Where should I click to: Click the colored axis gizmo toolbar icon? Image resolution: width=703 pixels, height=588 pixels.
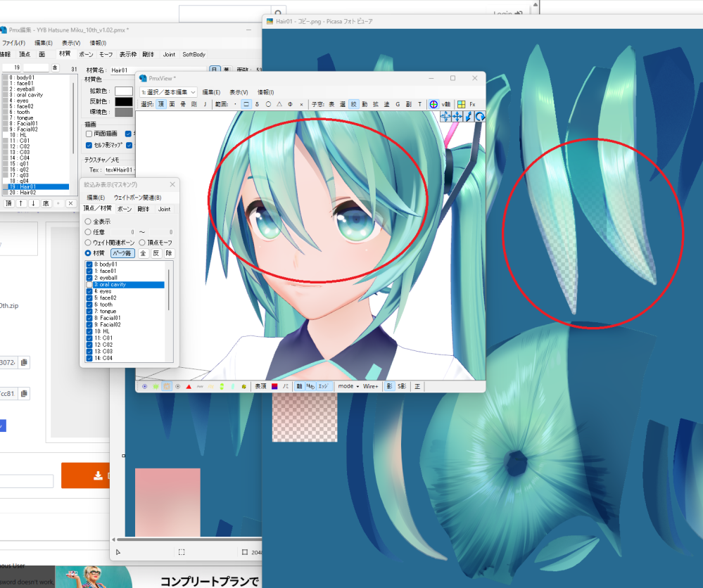433,104
